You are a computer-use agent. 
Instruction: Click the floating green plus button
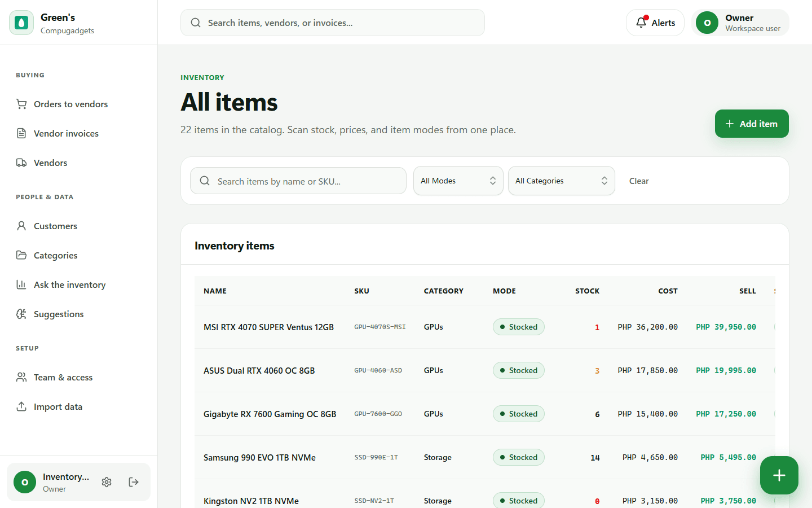click(x=779, y=475)
